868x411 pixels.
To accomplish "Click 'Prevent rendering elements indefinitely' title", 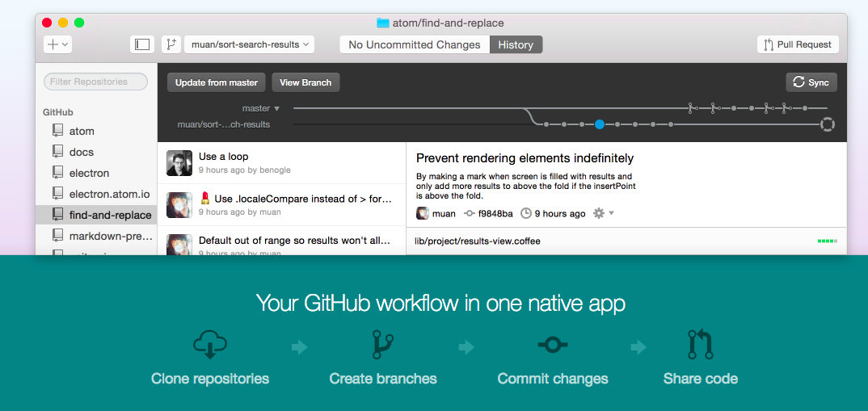I will 525,158.
